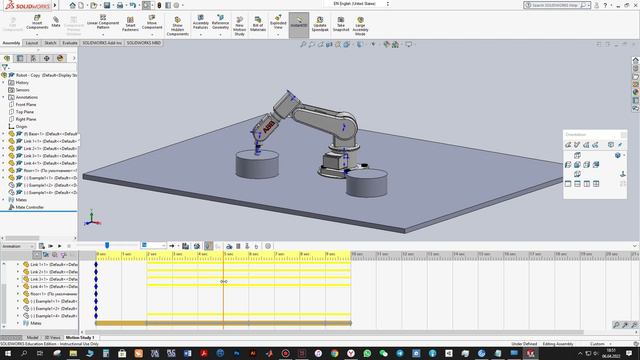Open Assembly Features tool

point(200,22)
